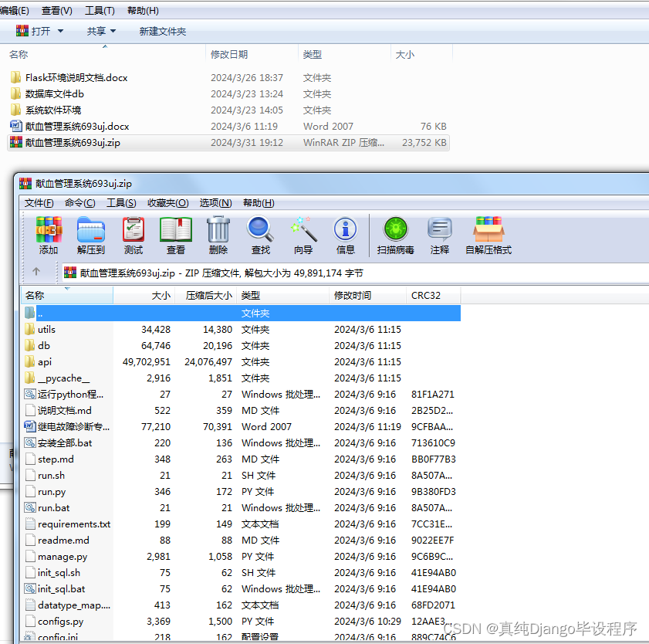
Task: Select the run.py file
Action: [x=242, y=492]
